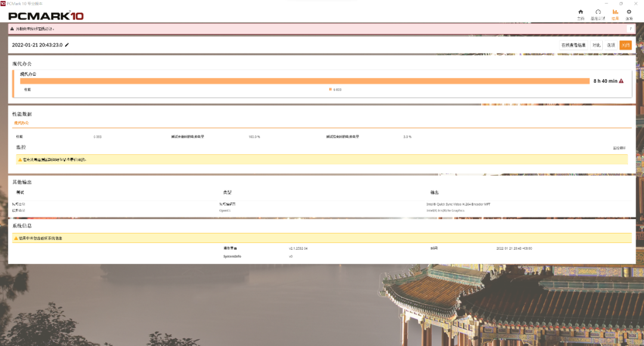Image resolution: width=644 pixels, height=346 pixels.
Task: Click the Intel Iris Xe Graphics output text
Action: coord(445,210)
